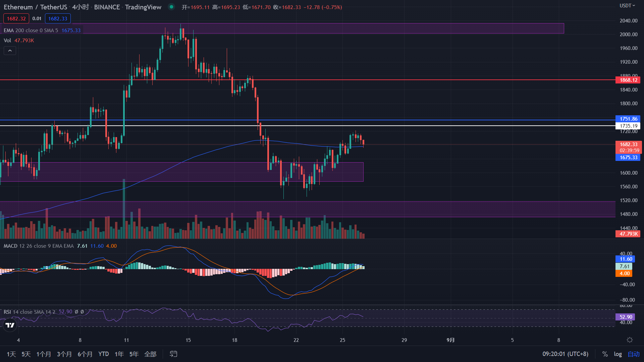Viewport: 644px width, 362px height.
Task: Toggle percent scale mode
Action: click(x=605, y=354)
